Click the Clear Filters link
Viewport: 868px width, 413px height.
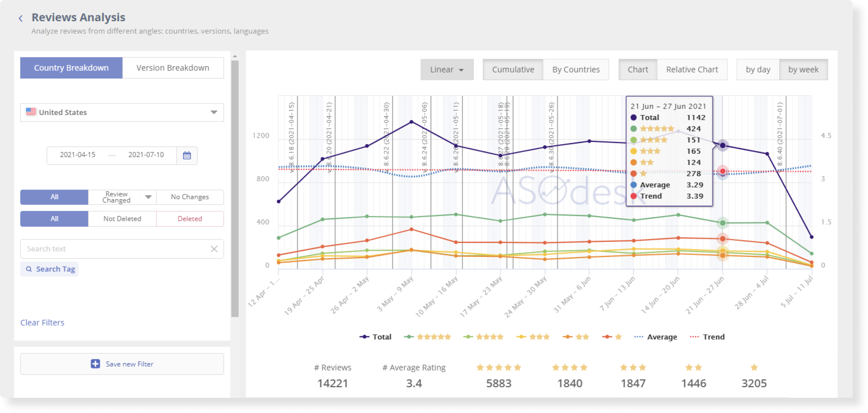pos(42,322)
